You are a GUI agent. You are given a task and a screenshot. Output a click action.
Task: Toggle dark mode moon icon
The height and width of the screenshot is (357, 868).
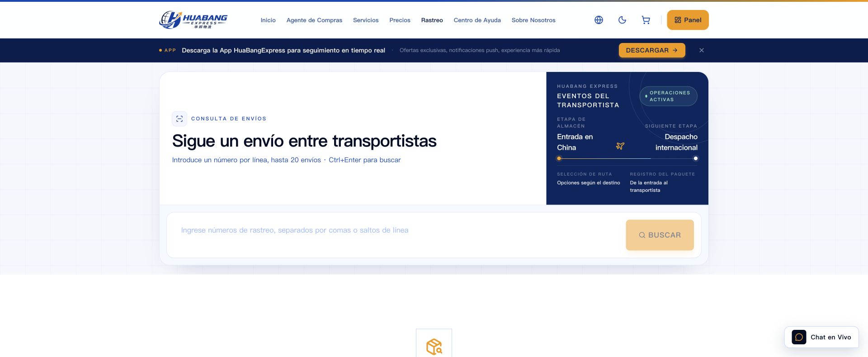click(622, 20)
